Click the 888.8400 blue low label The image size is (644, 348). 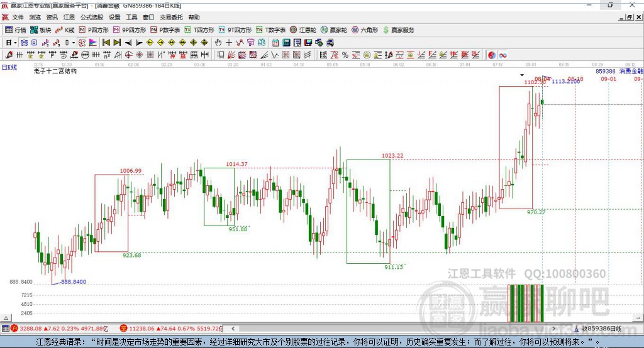tap(74, 281)
